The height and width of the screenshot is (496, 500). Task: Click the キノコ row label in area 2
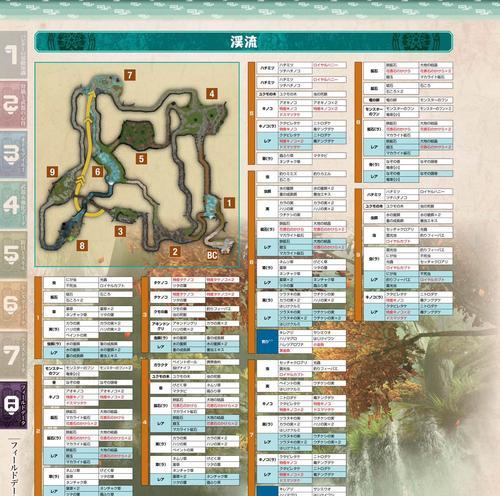54,397
